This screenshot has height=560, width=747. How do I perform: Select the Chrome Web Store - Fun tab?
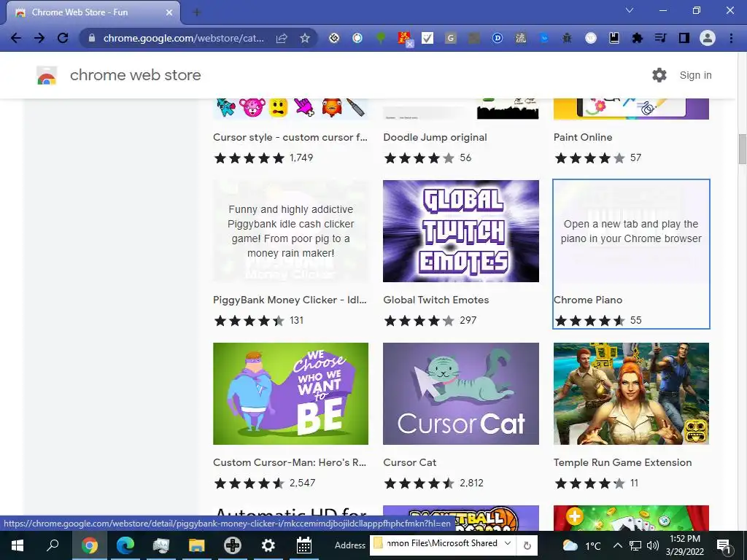point(93,12)
